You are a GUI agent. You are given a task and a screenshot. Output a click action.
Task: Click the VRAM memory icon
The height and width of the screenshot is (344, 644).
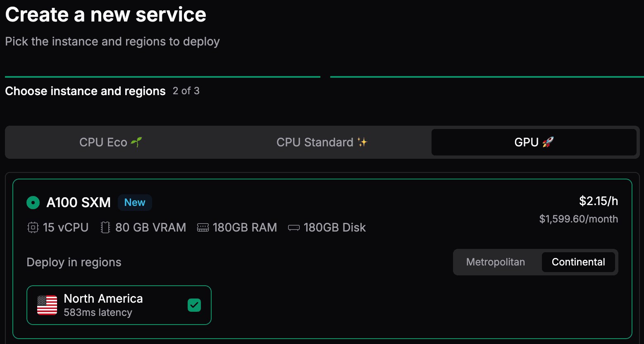(105, 227)
